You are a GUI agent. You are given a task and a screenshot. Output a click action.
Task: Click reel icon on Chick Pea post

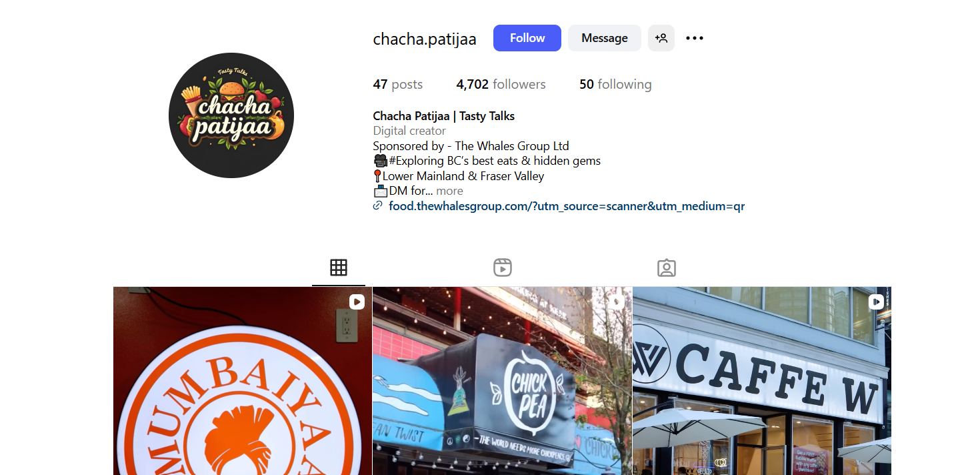point(617,302)
